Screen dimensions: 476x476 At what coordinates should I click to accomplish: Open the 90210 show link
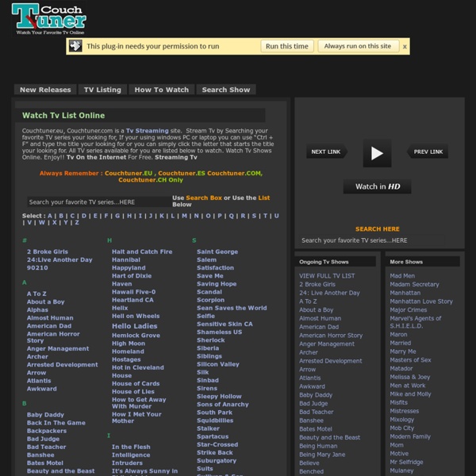pos(37,268)
